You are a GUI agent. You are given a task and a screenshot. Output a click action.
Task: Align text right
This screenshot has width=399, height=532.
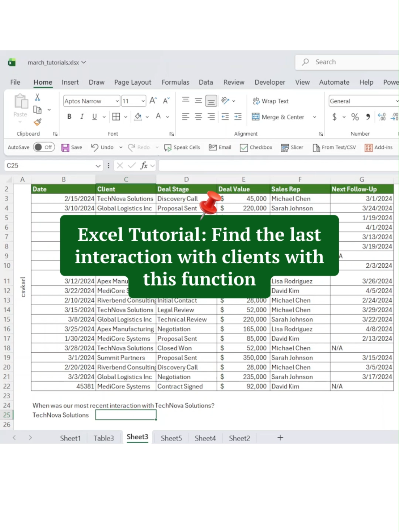211,117
